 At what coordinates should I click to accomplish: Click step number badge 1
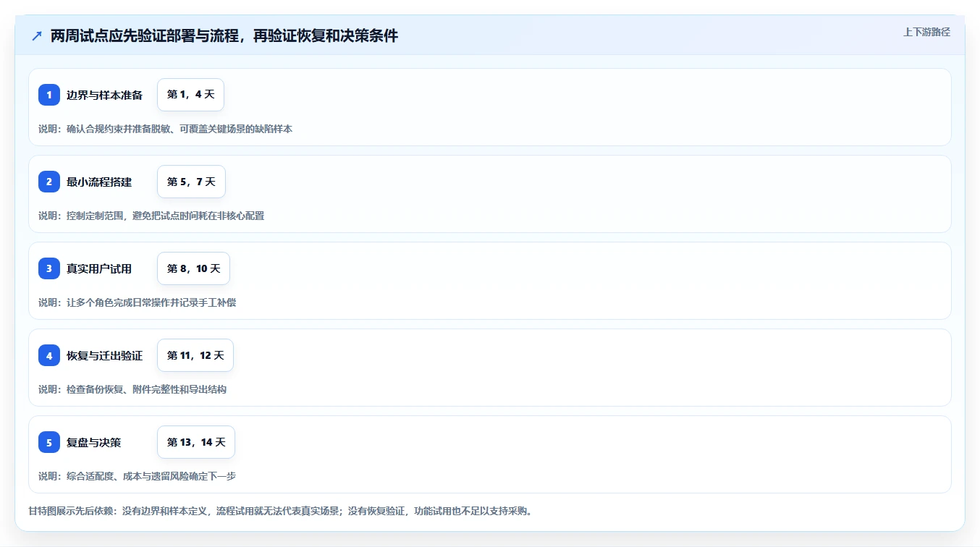[x=49, y=95]
